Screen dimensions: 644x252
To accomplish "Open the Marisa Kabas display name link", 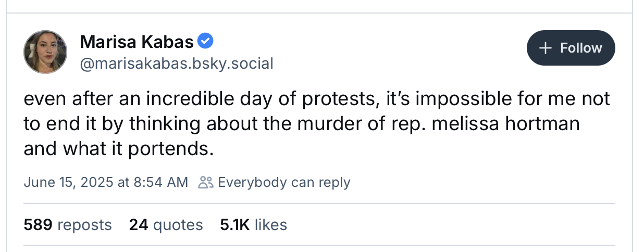I will pos(137,41).
